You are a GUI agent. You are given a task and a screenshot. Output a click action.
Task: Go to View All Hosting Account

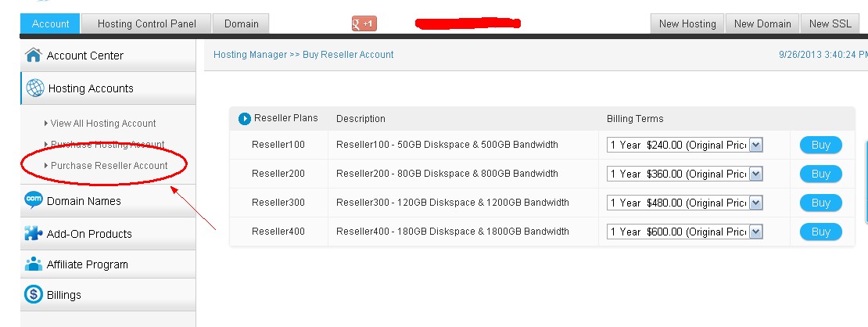tap(103, 124)
